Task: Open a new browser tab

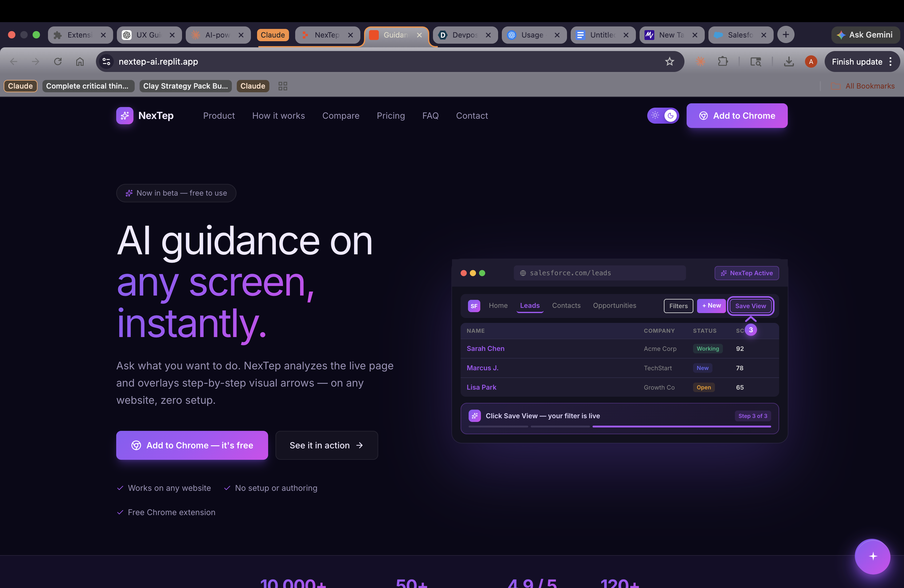Action: (786, 35)
